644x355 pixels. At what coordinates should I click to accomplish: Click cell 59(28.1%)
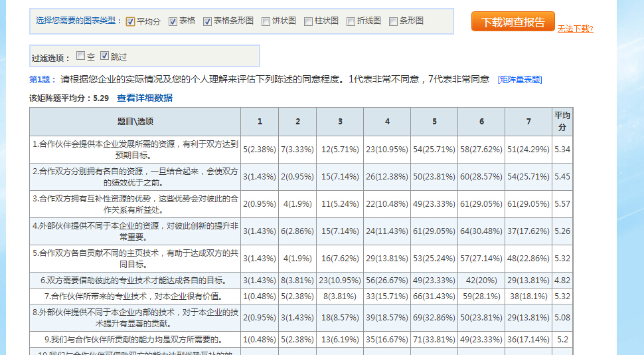point(481,296)
